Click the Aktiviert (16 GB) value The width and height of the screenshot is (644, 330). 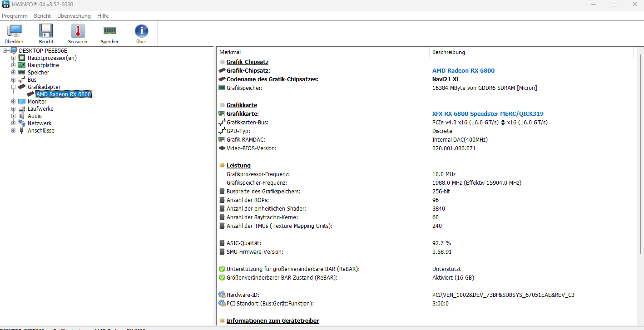point(453,277)
